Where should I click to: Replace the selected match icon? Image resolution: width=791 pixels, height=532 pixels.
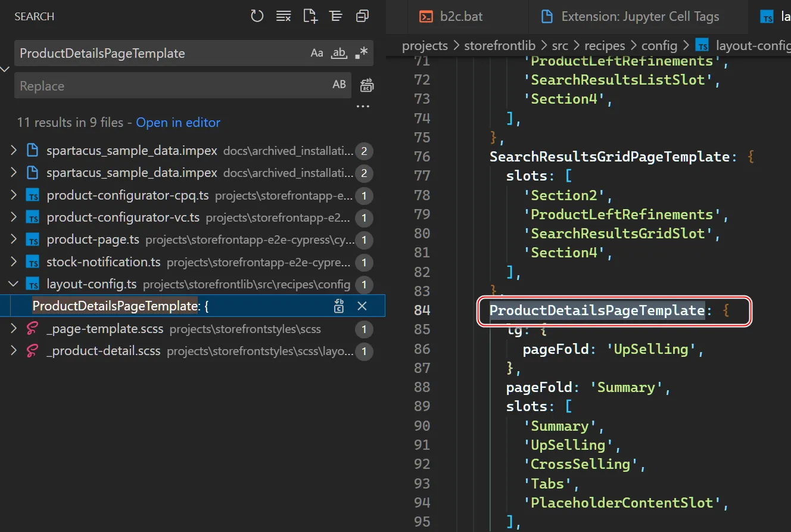point(339,306)
